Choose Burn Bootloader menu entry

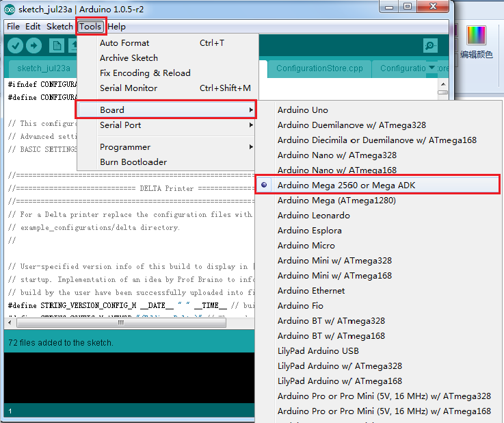pos(166,162)
